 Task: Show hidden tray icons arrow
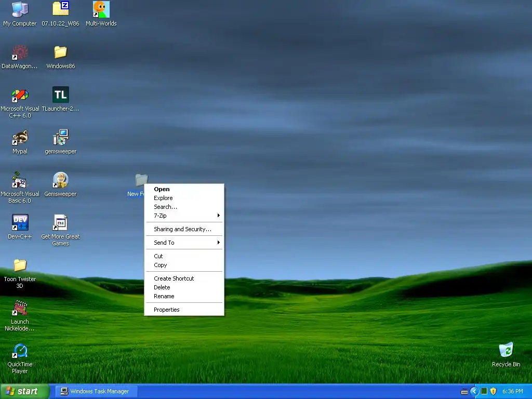click(474, 392)
